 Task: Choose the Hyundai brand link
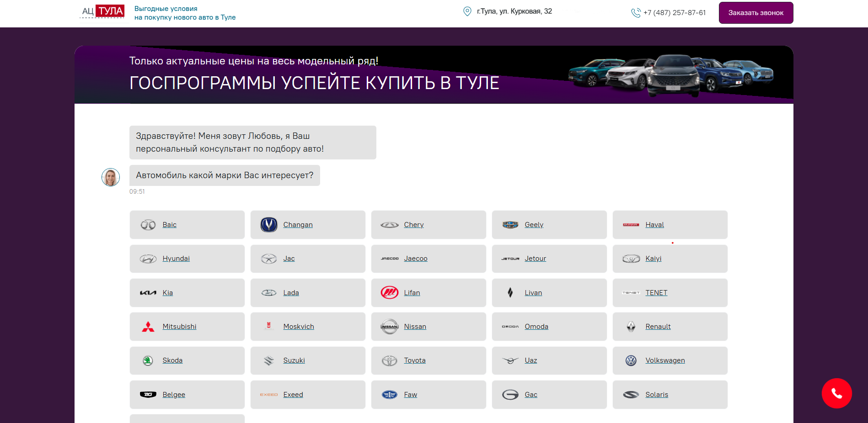176,259
